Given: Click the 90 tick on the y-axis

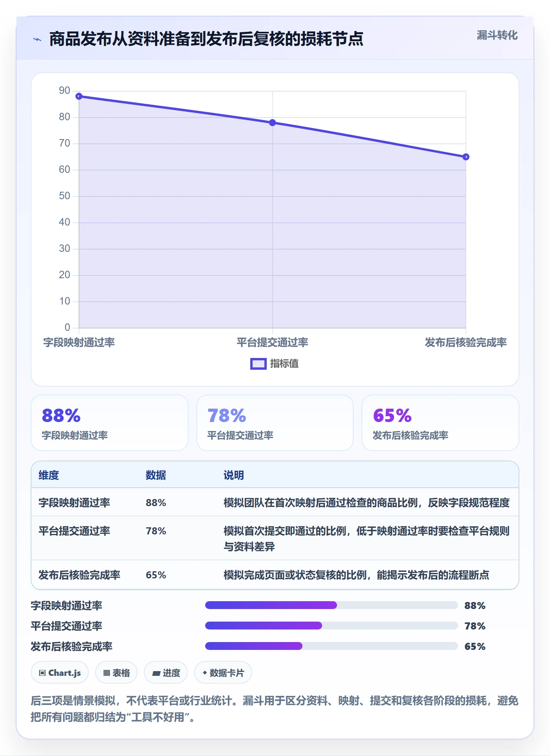Looking at the screenshot, I should coord(64,91).
